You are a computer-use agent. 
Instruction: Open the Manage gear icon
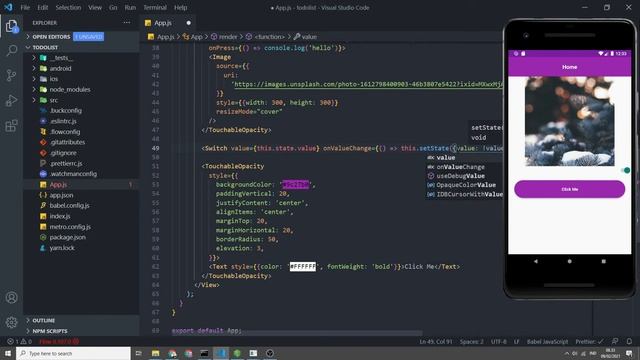click(11, 322)
